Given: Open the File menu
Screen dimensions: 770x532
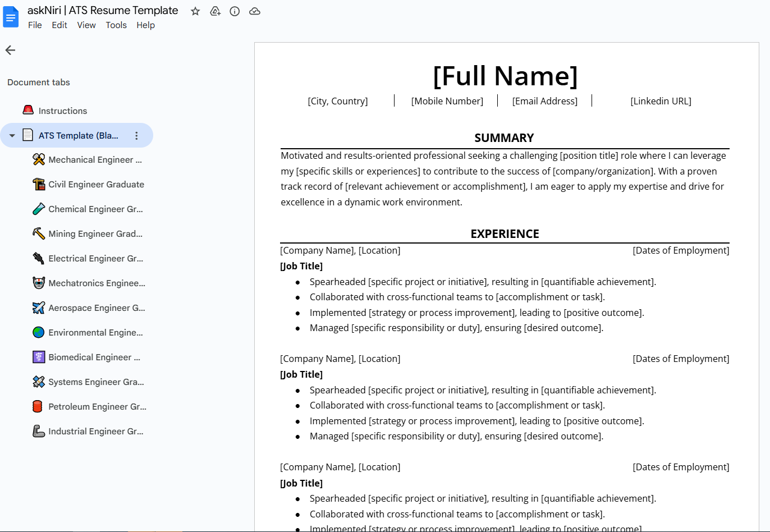Looking at the screenshot, I should 35,25.
